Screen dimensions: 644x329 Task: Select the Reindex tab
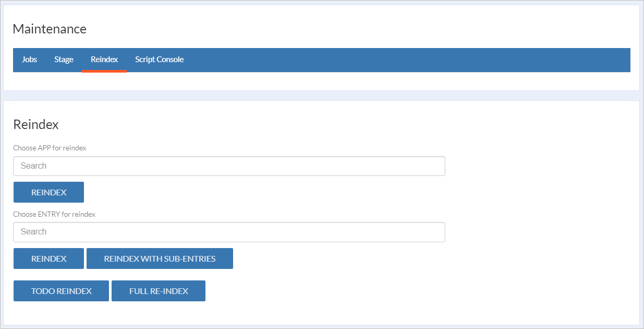click(x=104, y=59)
